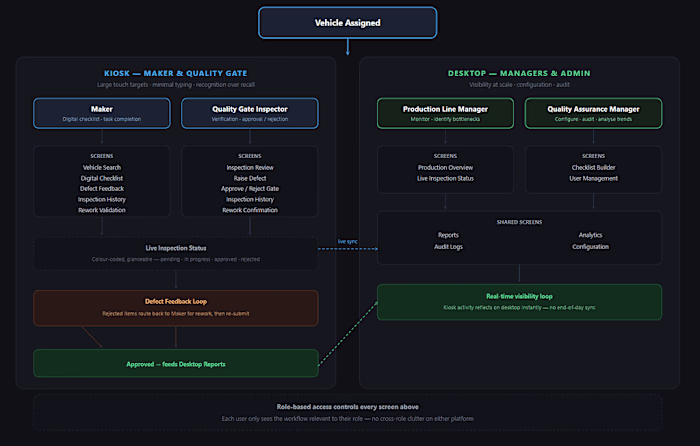
Task: Click KIOSK — MAKER & QUALITY GATE title
Action: coord(175,73)
